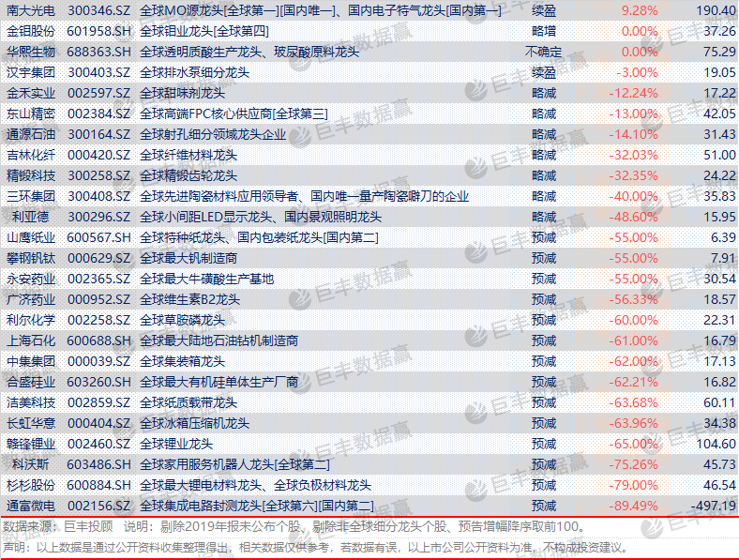The height and width of the screenshot is (560, 739).
Task: Click description 全球钼业龙头[全球第四]
Action: click(x=204, y=31)
